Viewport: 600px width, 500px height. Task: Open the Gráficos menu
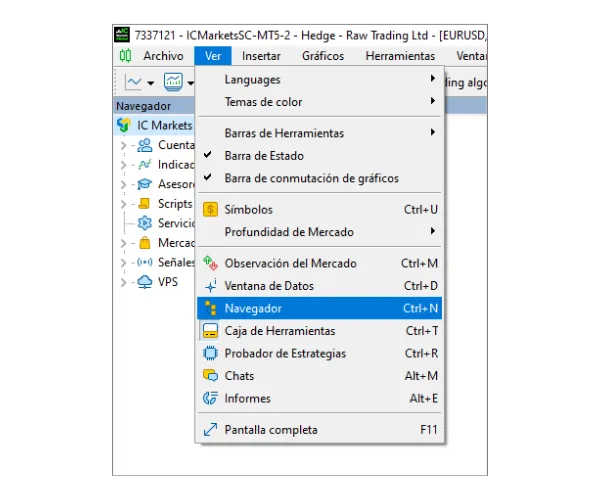click(x=323, y=56)
